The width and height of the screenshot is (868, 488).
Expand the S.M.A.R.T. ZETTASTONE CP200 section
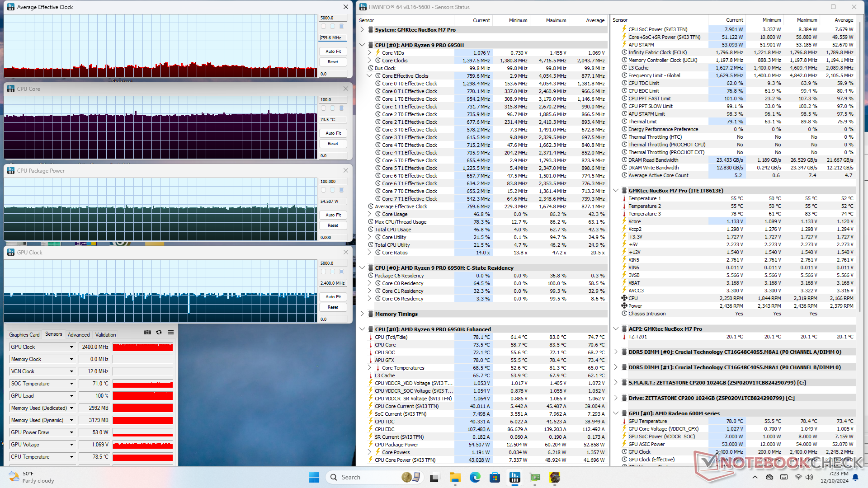(x=616, y=382)
